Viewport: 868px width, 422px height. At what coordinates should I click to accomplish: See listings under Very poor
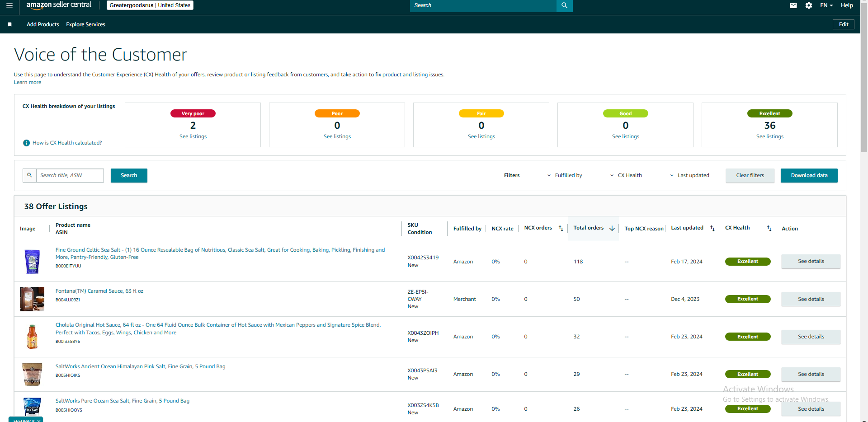193,136
